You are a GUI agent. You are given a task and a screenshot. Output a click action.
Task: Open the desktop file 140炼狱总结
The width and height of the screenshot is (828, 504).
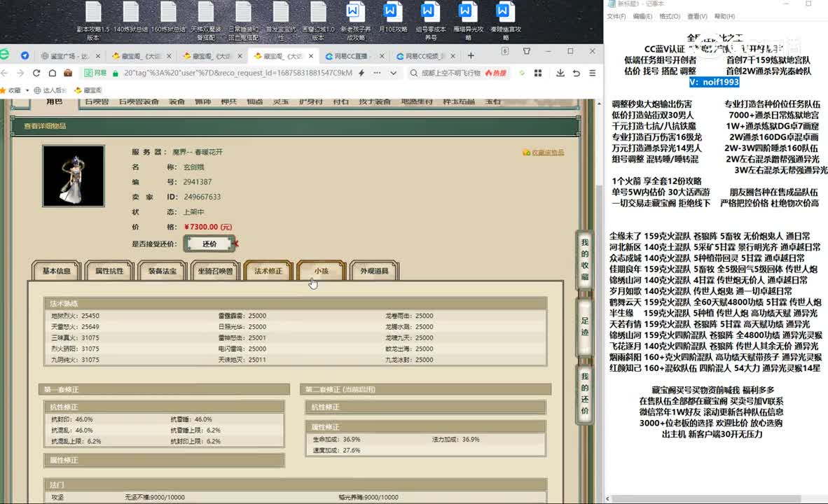click(x=130, y=17)
